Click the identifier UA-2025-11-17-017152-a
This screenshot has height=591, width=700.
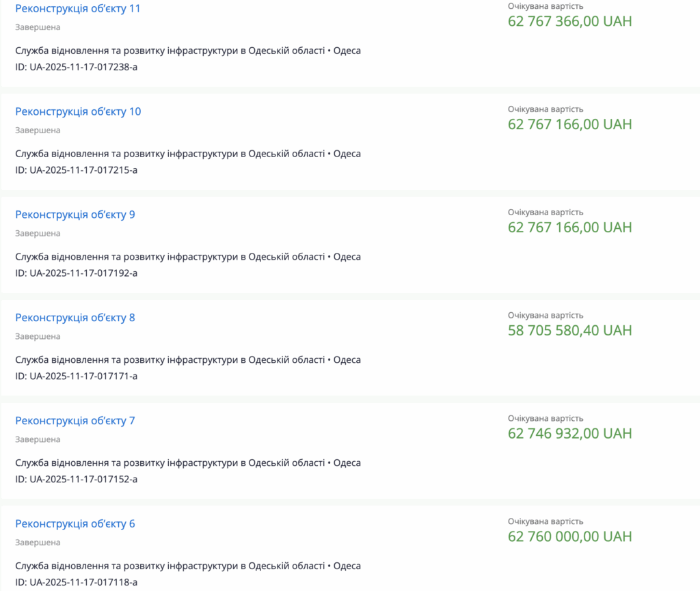76,480
